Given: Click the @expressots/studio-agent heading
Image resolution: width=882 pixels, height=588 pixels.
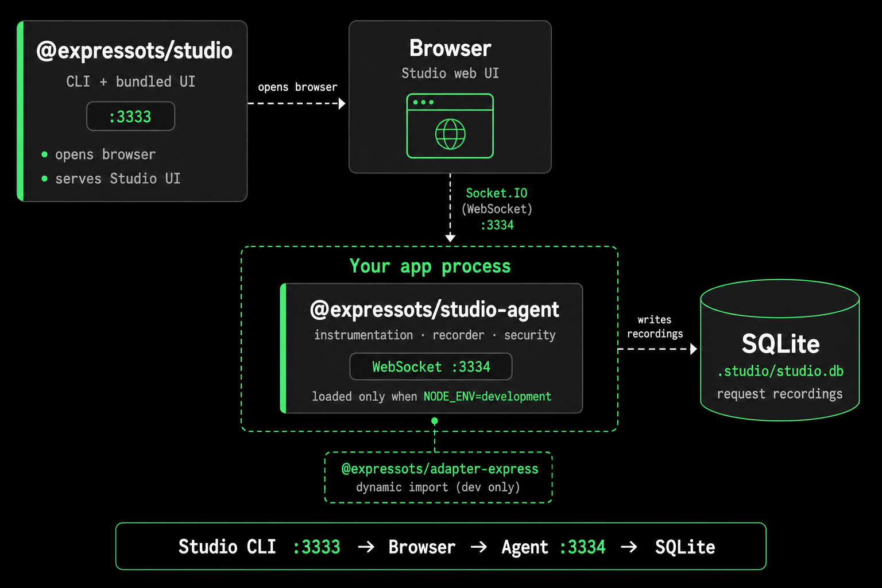Looking at the screenshot, I should coord(435,310).
